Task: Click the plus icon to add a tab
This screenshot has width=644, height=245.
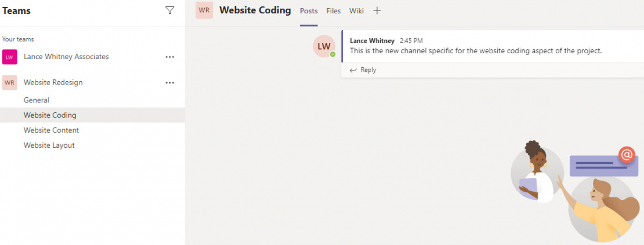Action: 377,11
